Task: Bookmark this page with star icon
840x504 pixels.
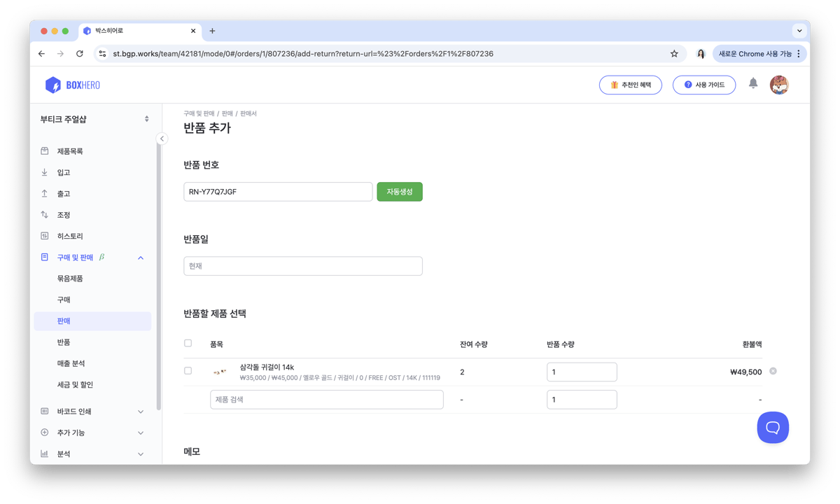Action: 674,53
